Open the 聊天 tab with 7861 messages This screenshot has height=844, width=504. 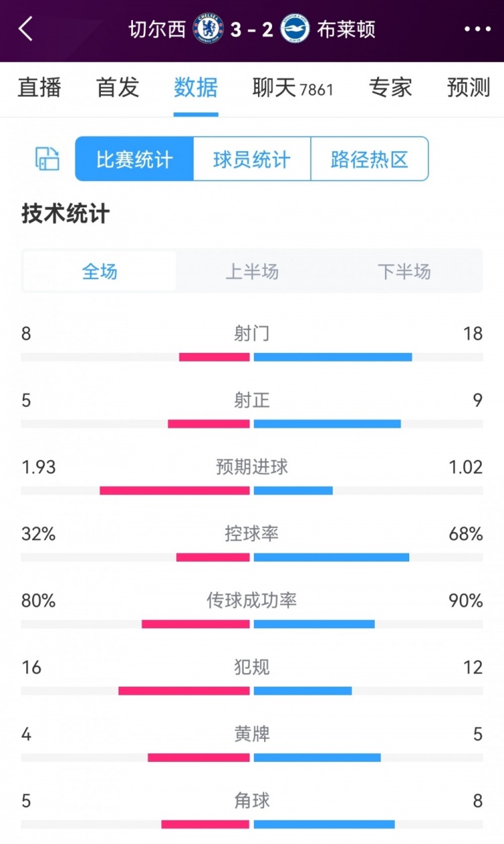coord(292,87)
